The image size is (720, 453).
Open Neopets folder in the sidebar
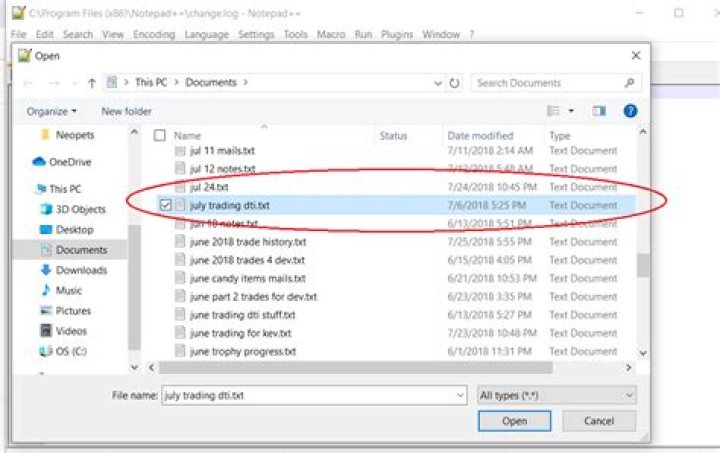pos(67,135)
